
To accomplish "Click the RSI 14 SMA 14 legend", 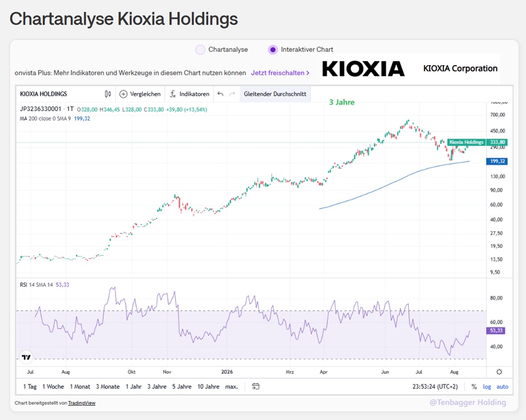I will [36, 285].
